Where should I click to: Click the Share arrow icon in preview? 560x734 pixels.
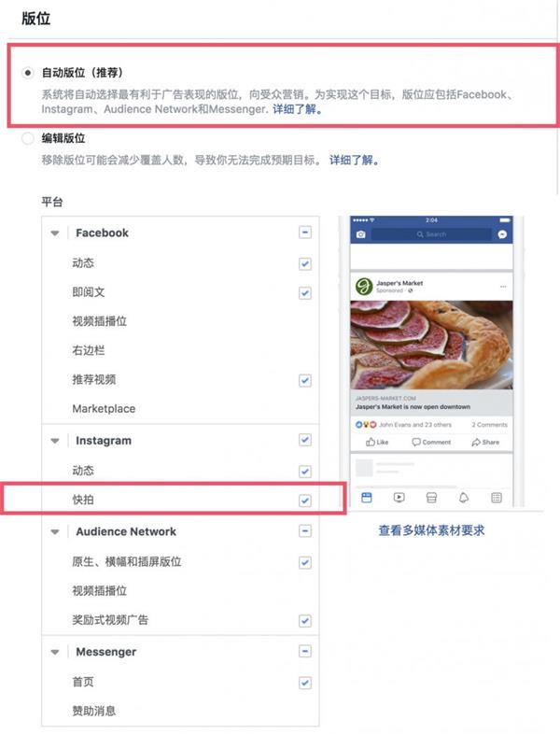476,442
